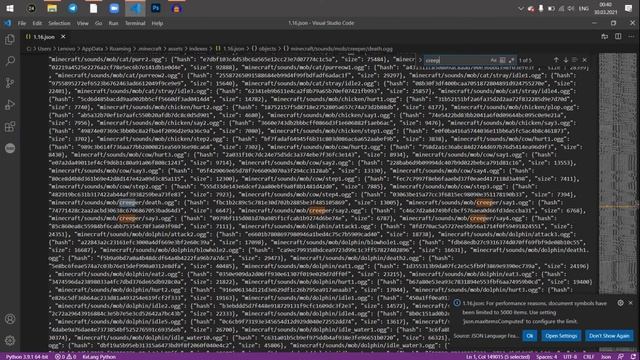The width and height of the screenshot is (640, 360).
Task: Open the File menu
Action: pyautogui.click(x=22, y=23)
